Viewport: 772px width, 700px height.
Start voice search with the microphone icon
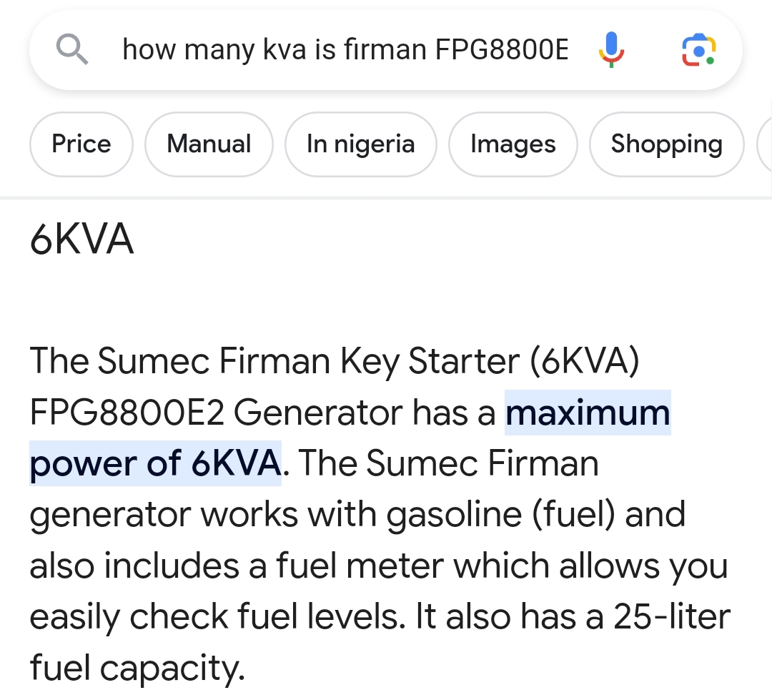pos(610,50)
